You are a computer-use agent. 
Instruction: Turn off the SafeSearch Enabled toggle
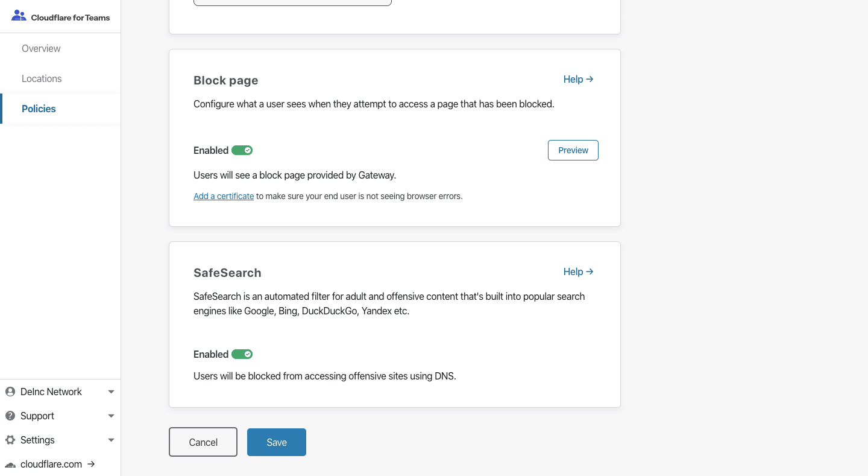coord(242,354)
